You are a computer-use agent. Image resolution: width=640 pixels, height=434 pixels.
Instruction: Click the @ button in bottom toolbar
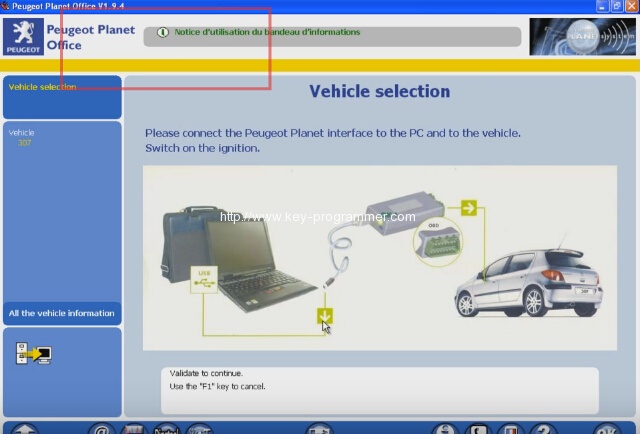(102, 429)
